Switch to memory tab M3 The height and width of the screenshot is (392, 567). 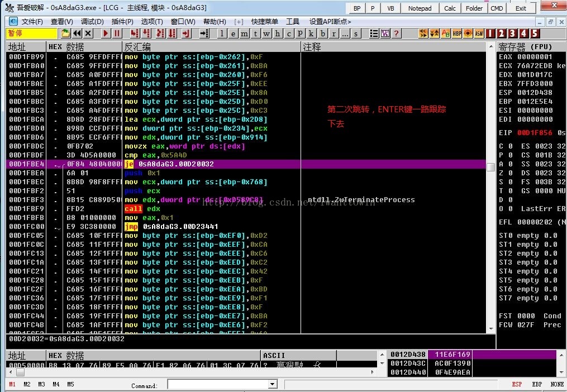pos(41,384)
